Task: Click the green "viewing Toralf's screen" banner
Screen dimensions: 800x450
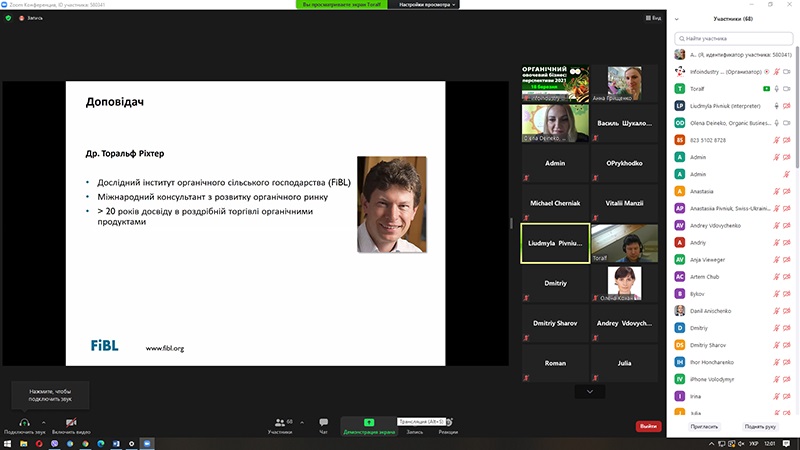Action: (x=341, y=5)
